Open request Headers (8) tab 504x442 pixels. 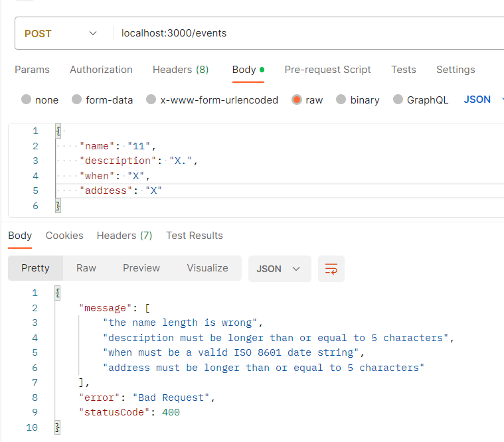pos(181,70)
